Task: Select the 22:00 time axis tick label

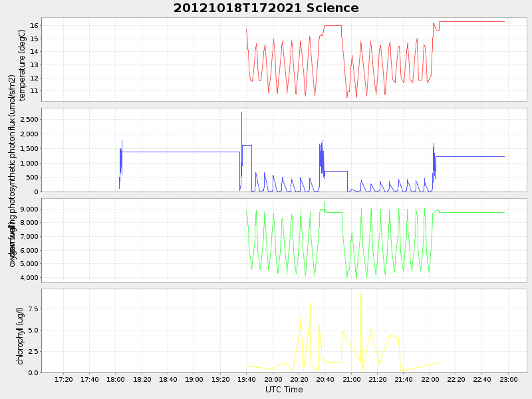Action: pos(430,380)
